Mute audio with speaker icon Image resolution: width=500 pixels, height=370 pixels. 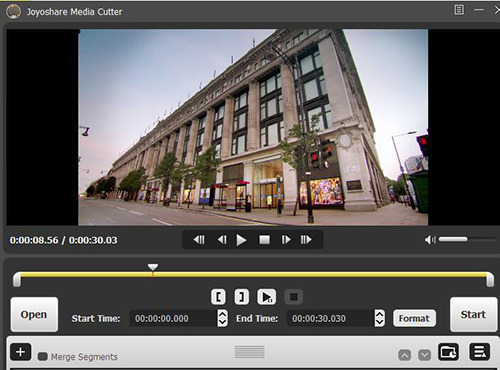tap(430, 239)
